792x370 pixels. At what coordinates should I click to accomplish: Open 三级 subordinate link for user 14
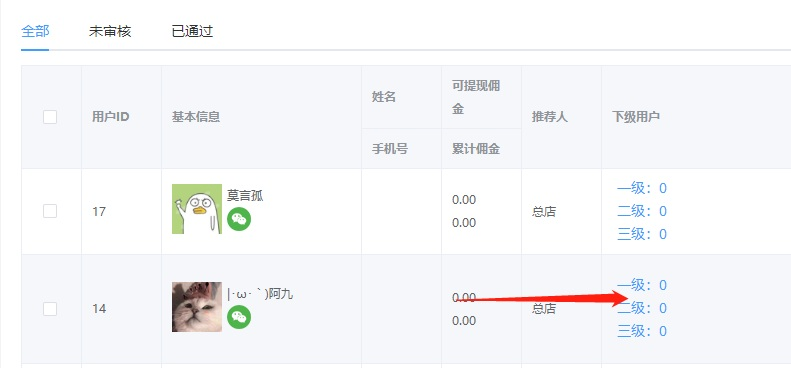click(x=641, y=331)
